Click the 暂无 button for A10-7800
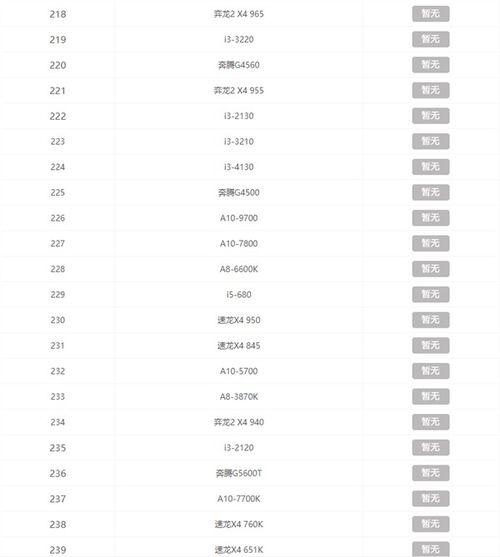The height and width of the screenshot is (557, 500). click(430, 243)
